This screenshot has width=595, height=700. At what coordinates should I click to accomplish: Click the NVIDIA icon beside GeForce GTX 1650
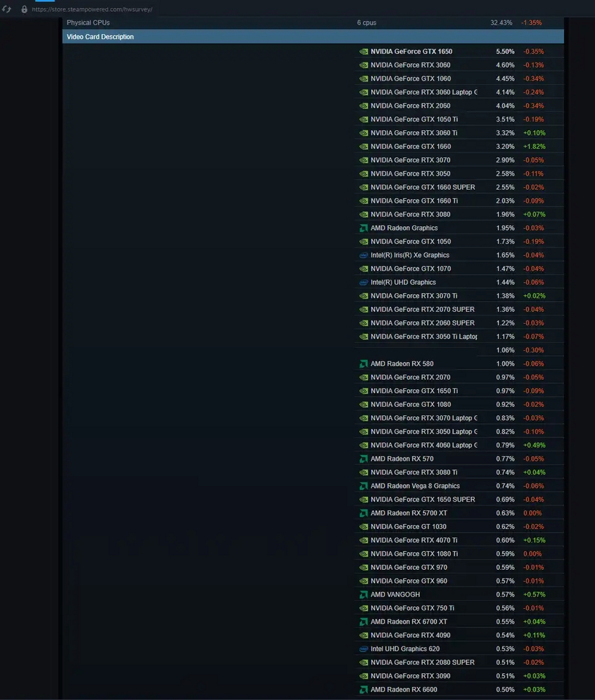click(x=364, y=51)
